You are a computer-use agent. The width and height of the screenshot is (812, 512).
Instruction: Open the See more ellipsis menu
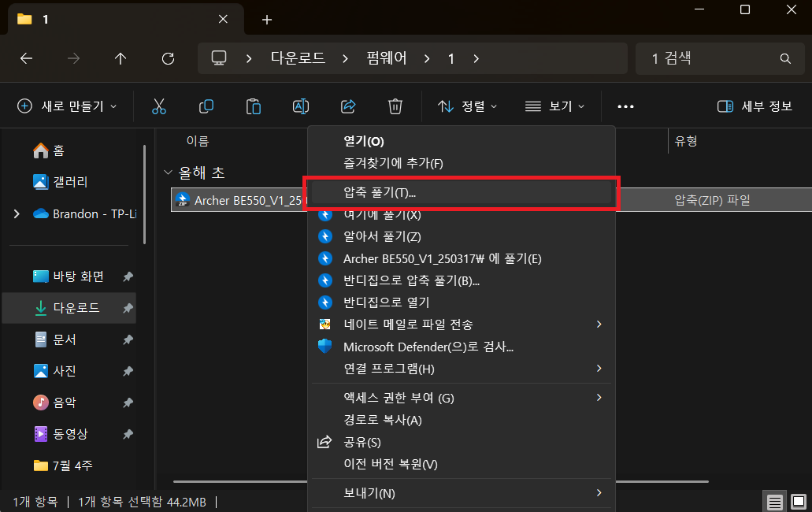coord(625,106)
